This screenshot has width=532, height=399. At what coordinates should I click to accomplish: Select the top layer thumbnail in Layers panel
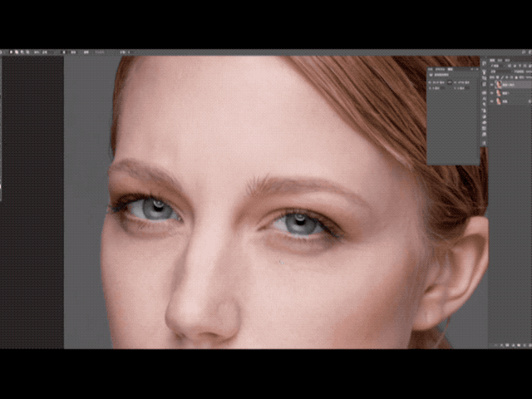click(499, 85)
